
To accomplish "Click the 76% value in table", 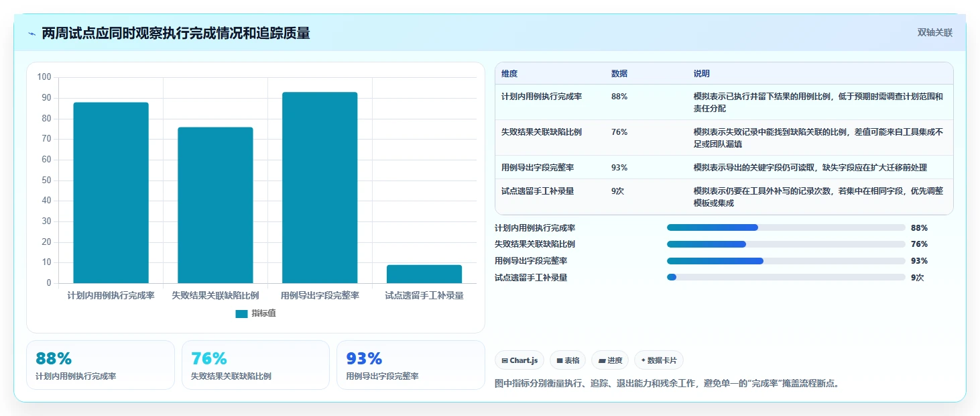I will pyautogui.click(x=619, y=132).
